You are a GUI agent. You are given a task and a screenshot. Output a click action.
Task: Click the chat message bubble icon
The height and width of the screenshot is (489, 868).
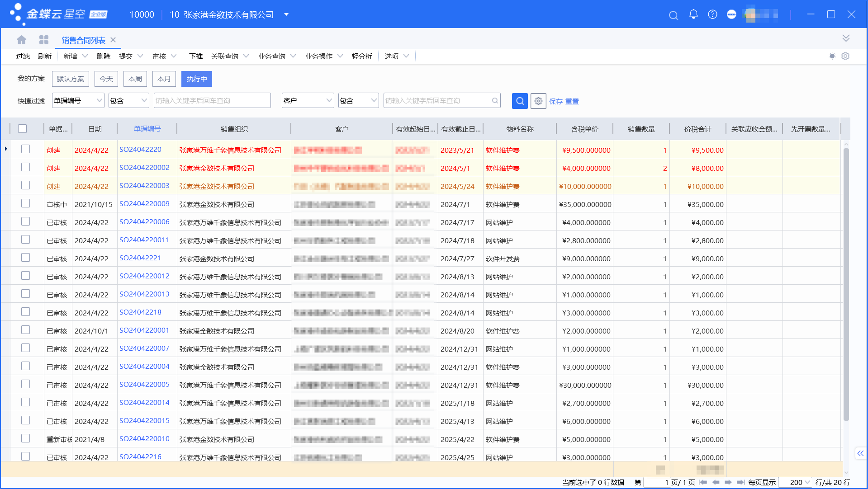[x=731, y=14]
